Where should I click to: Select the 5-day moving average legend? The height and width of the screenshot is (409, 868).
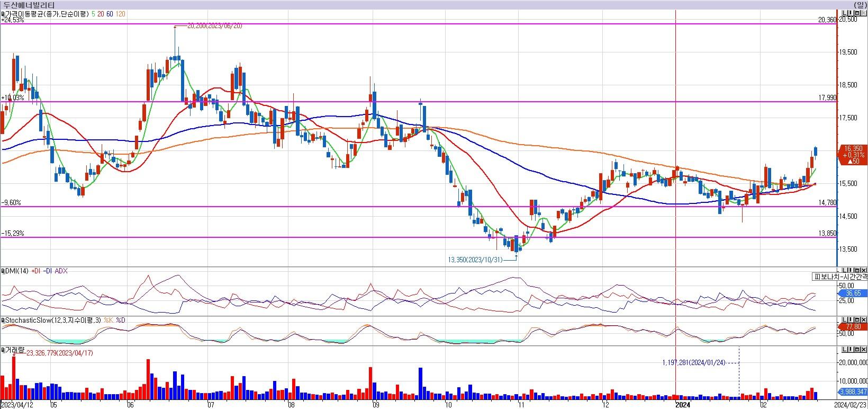(94, 14)
